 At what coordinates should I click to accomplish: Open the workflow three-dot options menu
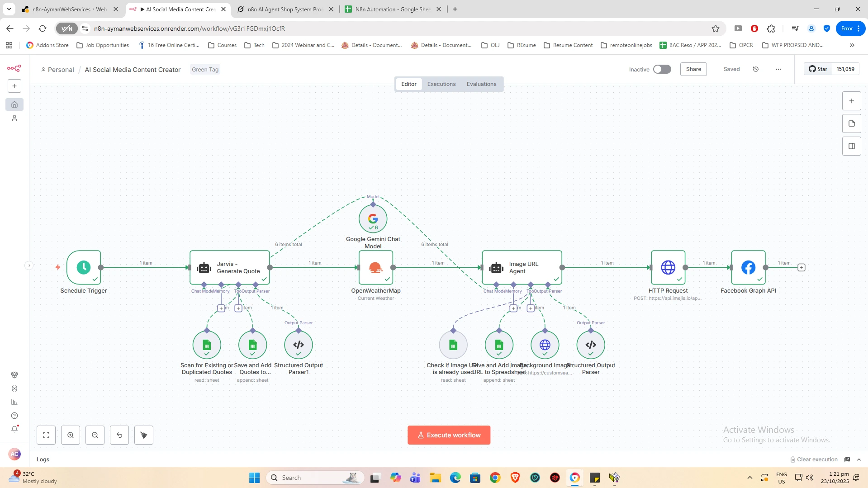tap(778, 69)
